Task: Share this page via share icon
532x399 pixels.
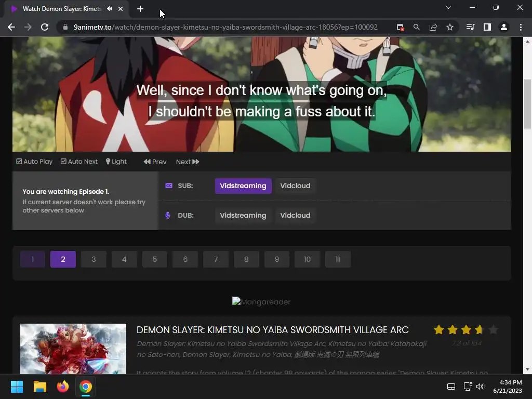Action: pyautogui.click(x=433, y=27)
